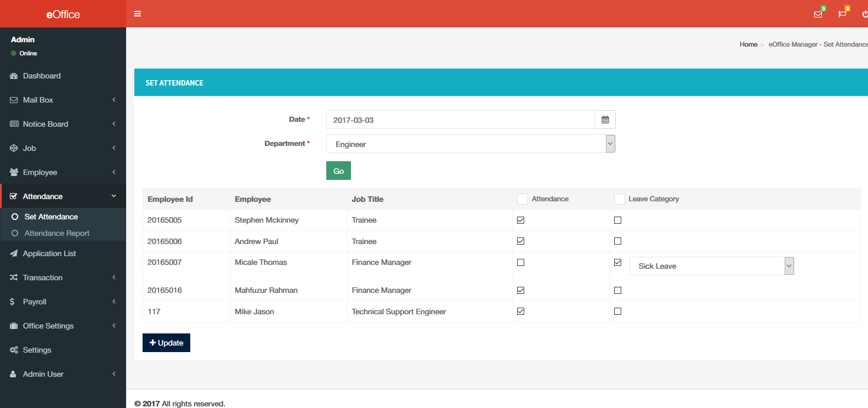Click the Update button
The width and height of the screenshot is (868, 408).
(x=166, y=343)
